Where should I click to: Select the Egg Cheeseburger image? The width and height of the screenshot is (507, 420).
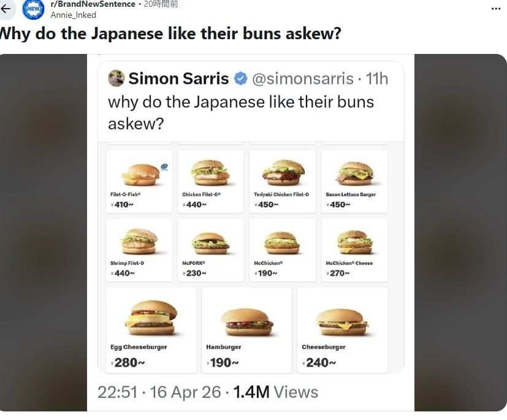tap(151, 316)
